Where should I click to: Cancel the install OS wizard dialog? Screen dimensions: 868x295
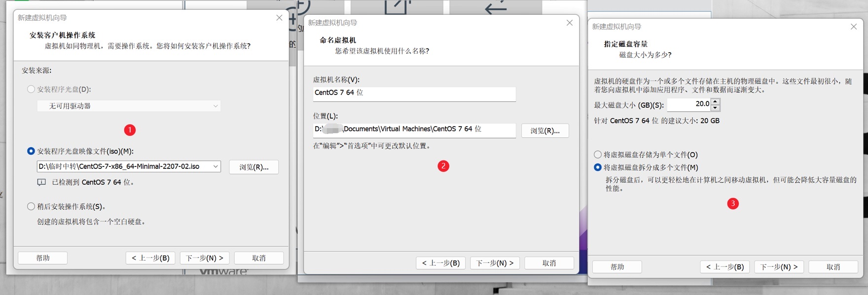pyautogui.click(x=259, y=258)
